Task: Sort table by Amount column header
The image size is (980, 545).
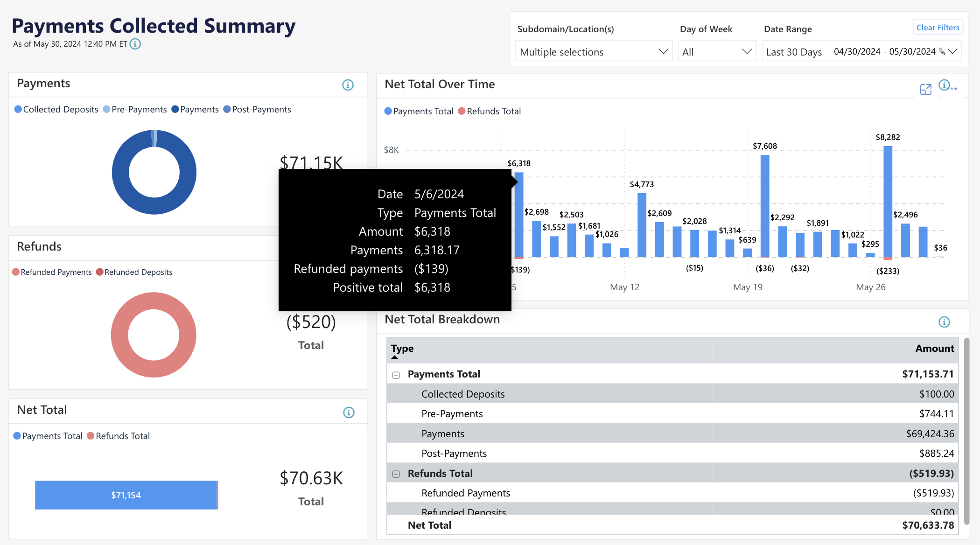Action: click(x=934, y=349)
